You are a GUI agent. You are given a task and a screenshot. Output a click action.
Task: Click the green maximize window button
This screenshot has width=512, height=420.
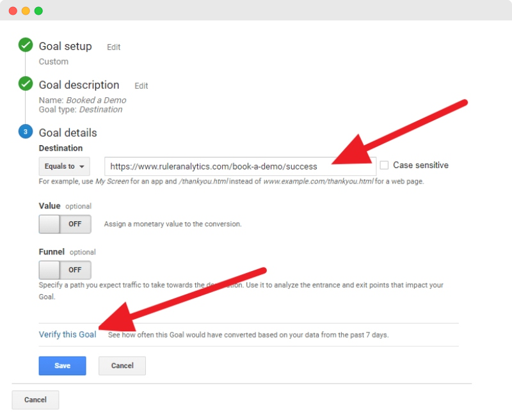38,11
